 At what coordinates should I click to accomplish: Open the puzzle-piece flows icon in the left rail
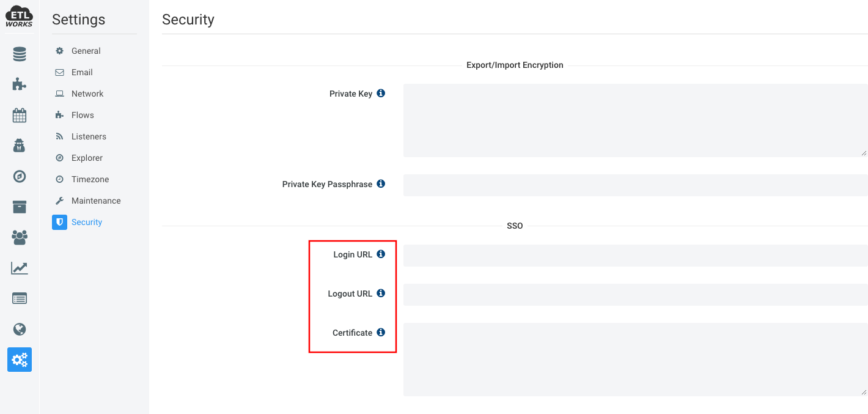click(20, 84)
